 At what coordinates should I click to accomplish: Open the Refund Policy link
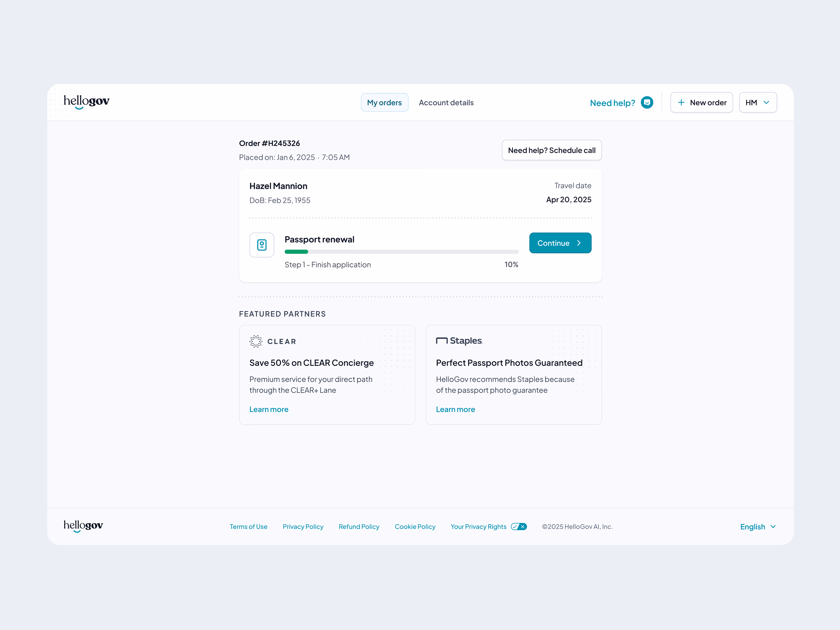pos(359,527)
